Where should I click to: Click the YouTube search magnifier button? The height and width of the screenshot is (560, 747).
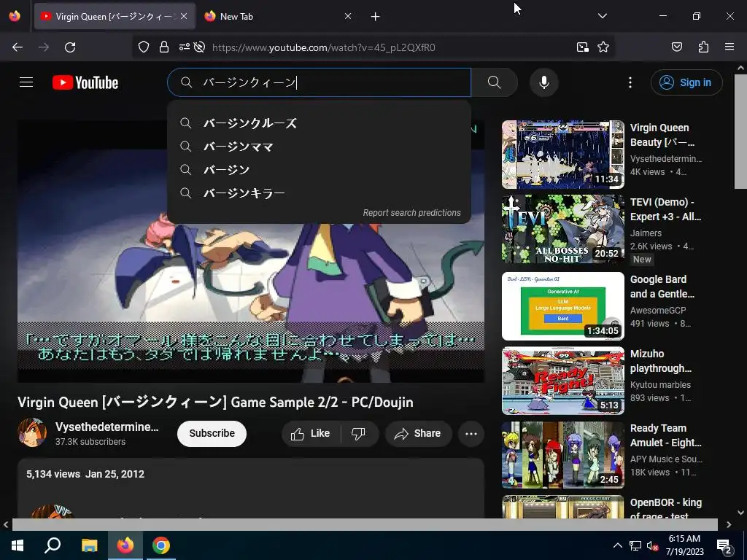[495, 82]
